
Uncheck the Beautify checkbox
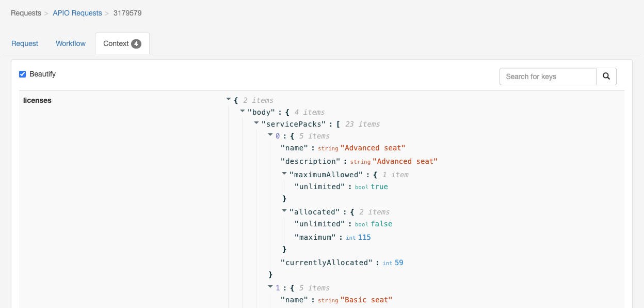(23, 74)
